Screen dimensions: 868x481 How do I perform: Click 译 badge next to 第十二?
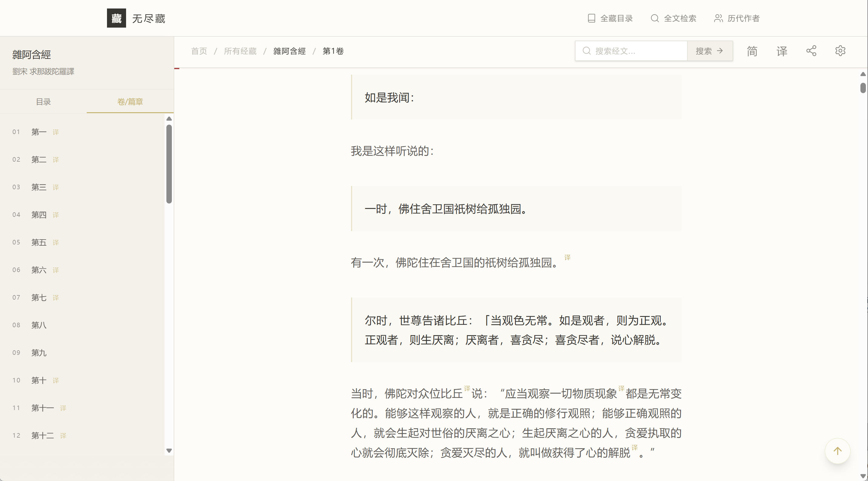[63, 436]
